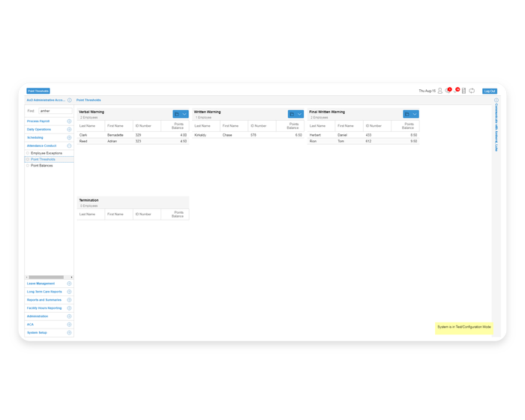Click the 4.50 points balance value
This screenshot has height=420, width=525.
pos(184,141)
